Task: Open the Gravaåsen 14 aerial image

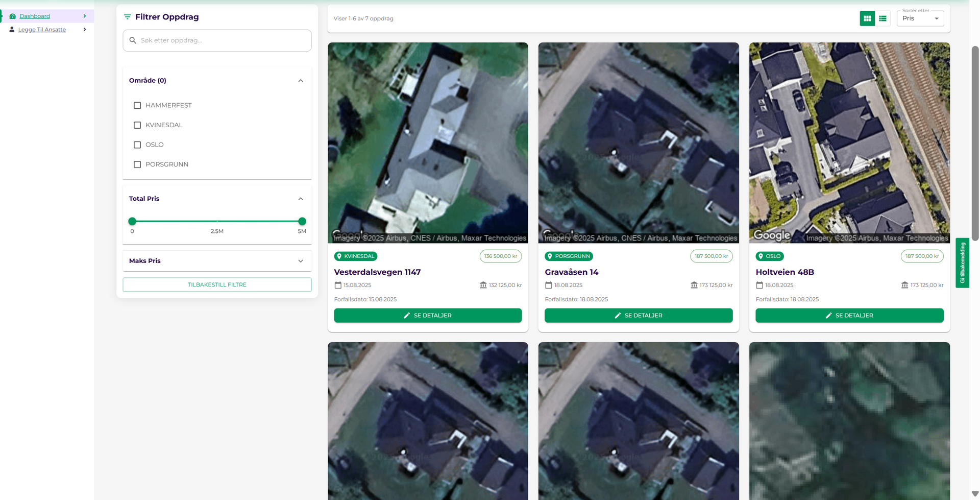Action: coord(639,142)
